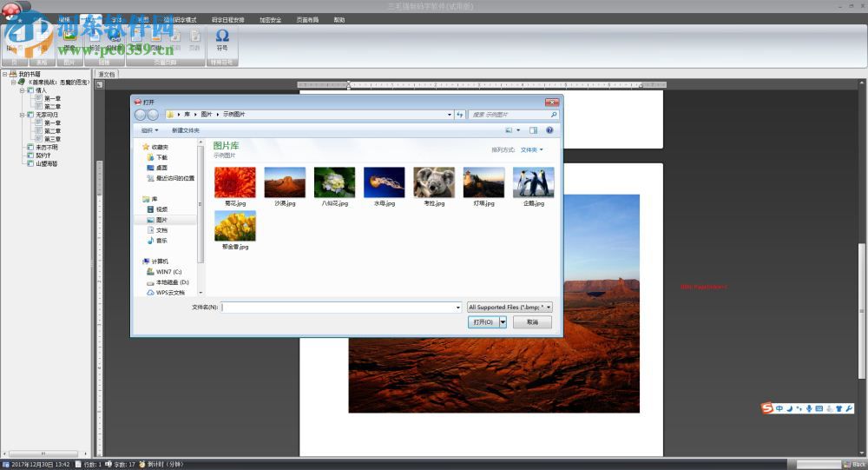
Task: Click the Sogou skin shirt icon
Action: 838,408
